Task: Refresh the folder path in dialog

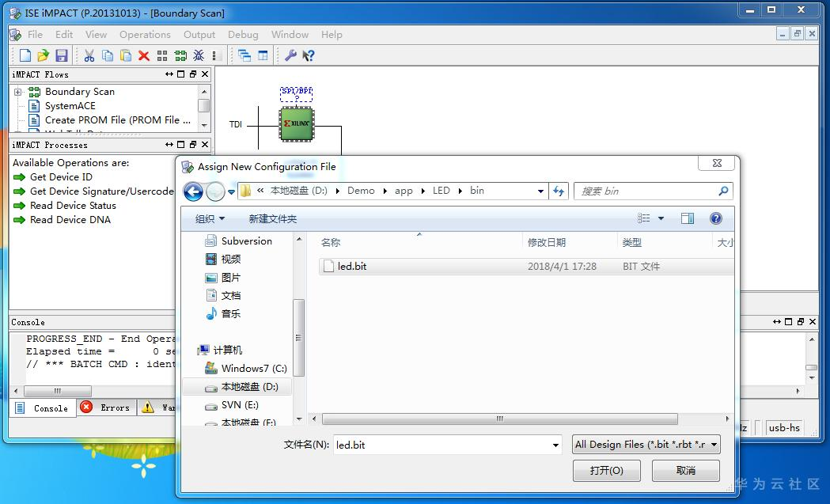Action: click(559, 191)
